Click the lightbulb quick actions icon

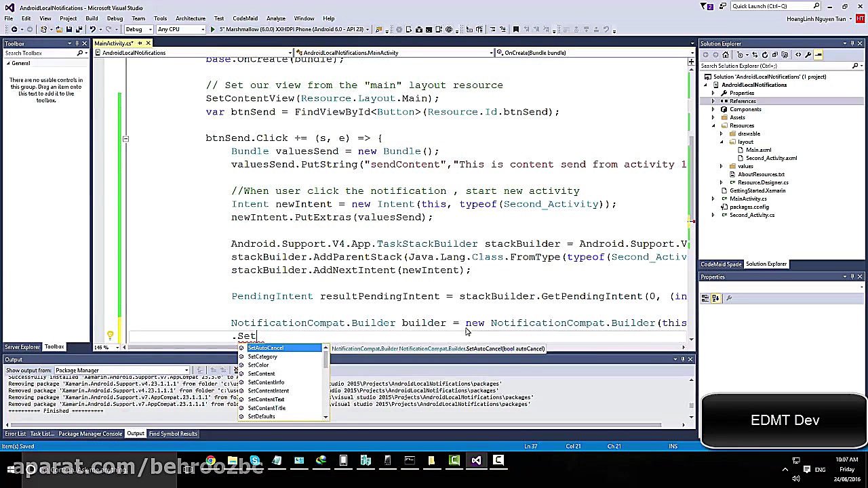(x=110, y=335)
